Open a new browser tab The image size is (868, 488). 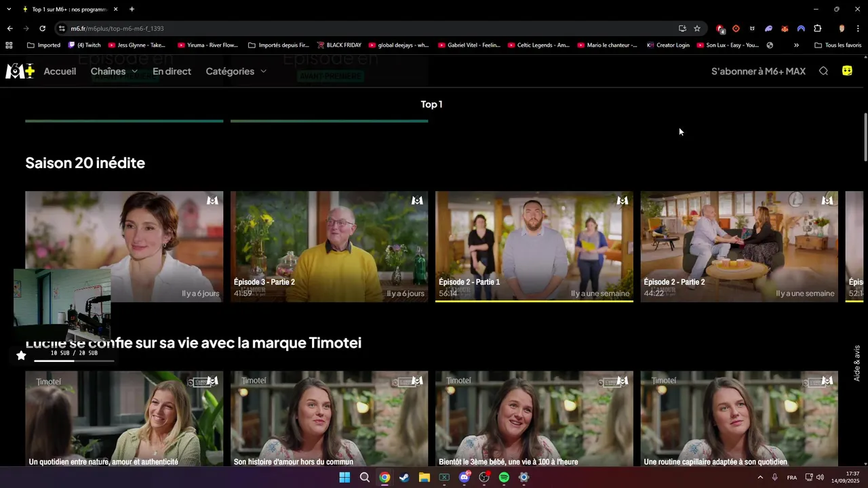(132, 9)
